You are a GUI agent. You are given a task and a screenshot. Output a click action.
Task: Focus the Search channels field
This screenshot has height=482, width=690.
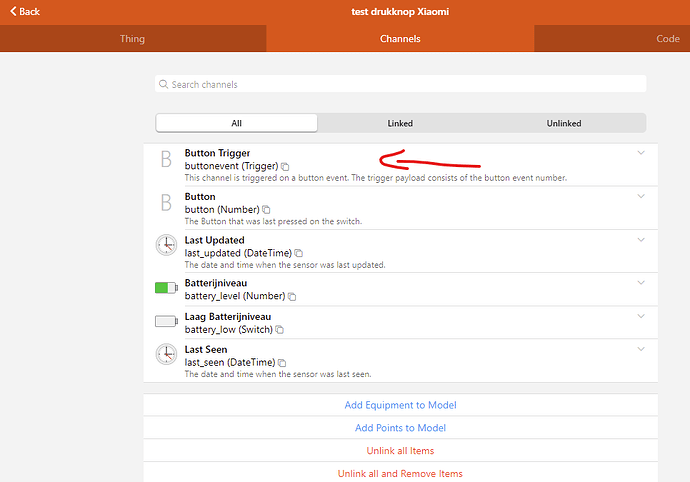click(x=400, y=84)
